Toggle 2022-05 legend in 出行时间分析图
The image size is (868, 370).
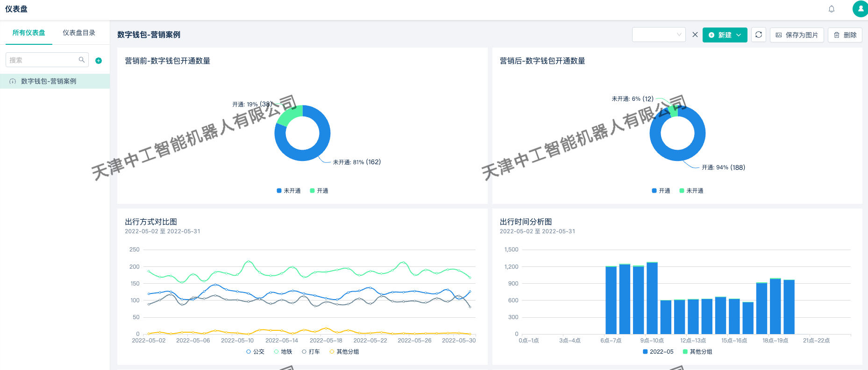[x=658, y=352]
